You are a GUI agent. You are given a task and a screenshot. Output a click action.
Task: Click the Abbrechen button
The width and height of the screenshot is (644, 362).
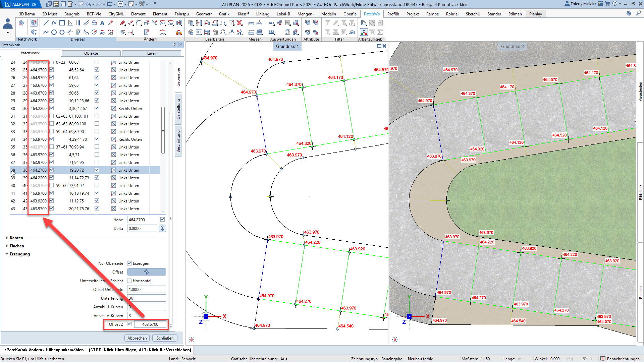pyautogui.click(x=137, y=338)
